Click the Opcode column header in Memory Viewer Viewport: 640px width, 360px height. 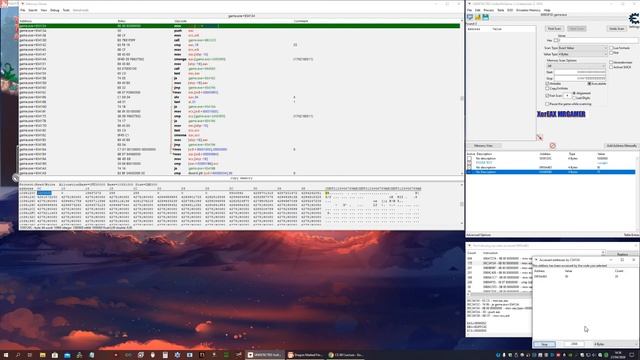point(180,21)
